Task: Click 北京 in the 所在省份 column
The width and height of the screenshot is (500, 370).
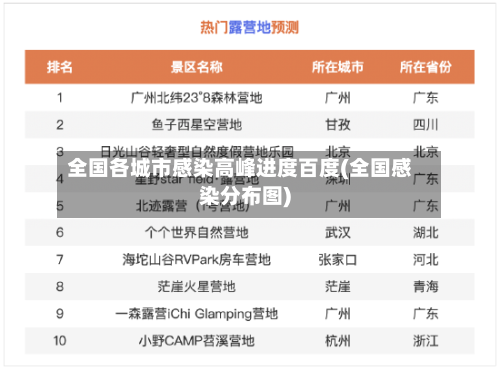Action: 426,152
